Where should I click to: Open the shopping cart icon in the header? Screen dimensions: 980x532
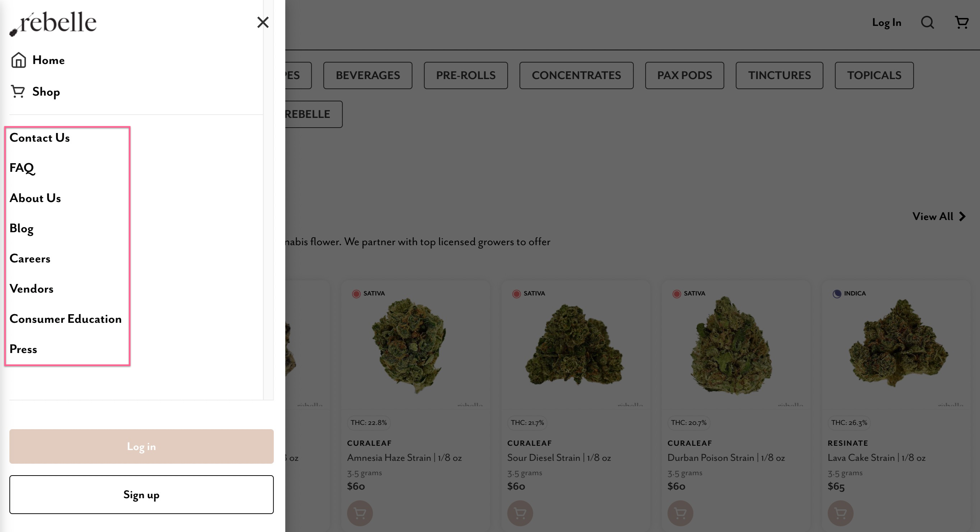click(962, 22)
